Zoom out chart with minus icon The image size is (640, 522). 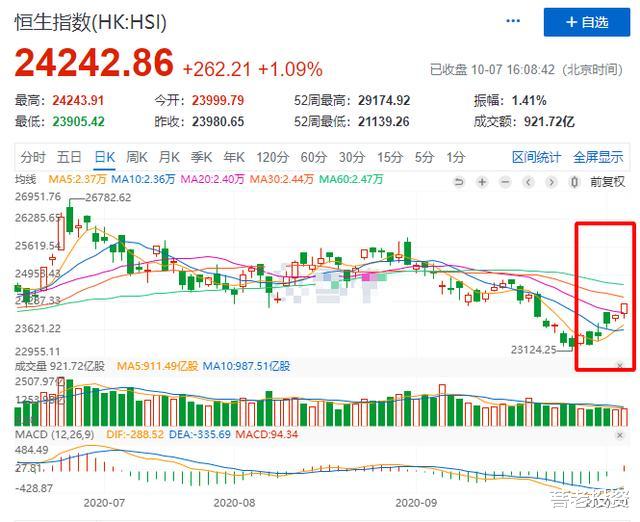505,182
